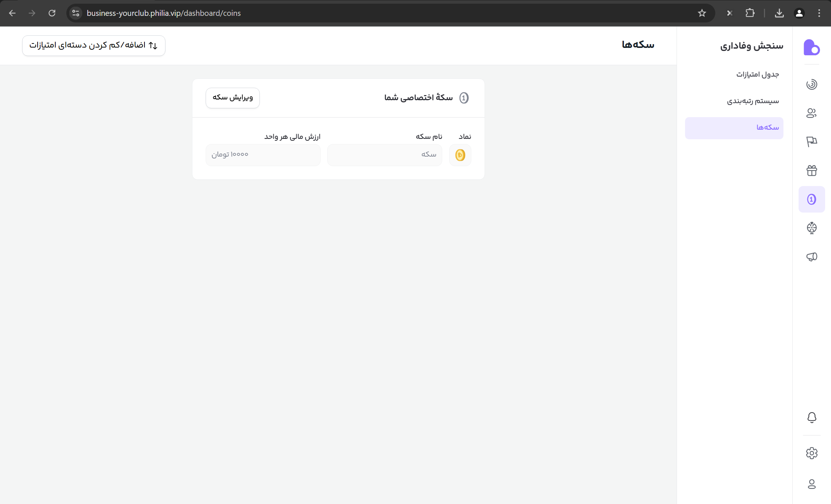The image size is (831, 504).
Task: Open the settings gear icon
Action: coord(811,453)
